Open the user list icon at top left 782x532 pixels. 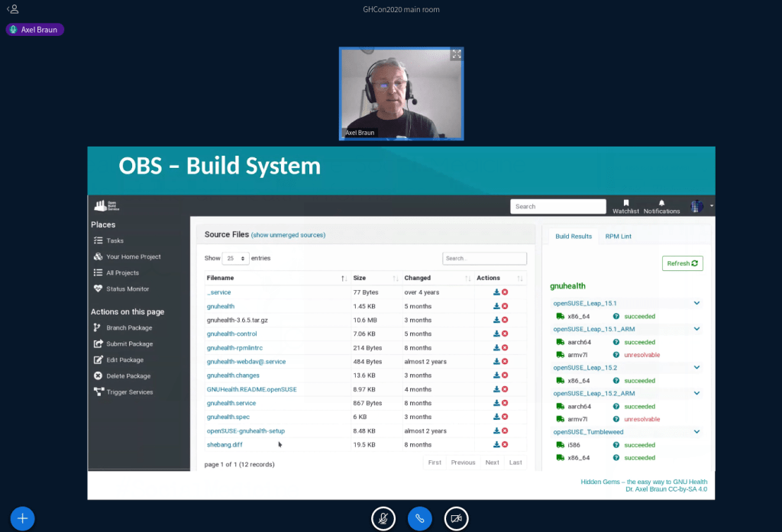click(x=12, y=9)
